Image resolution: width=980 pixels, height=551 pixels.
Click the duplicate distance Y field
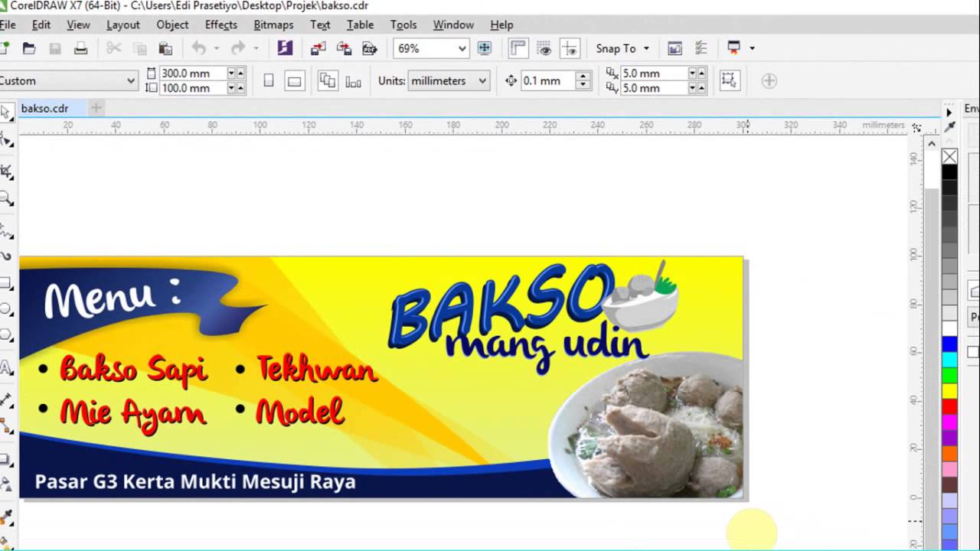(654, 88)
